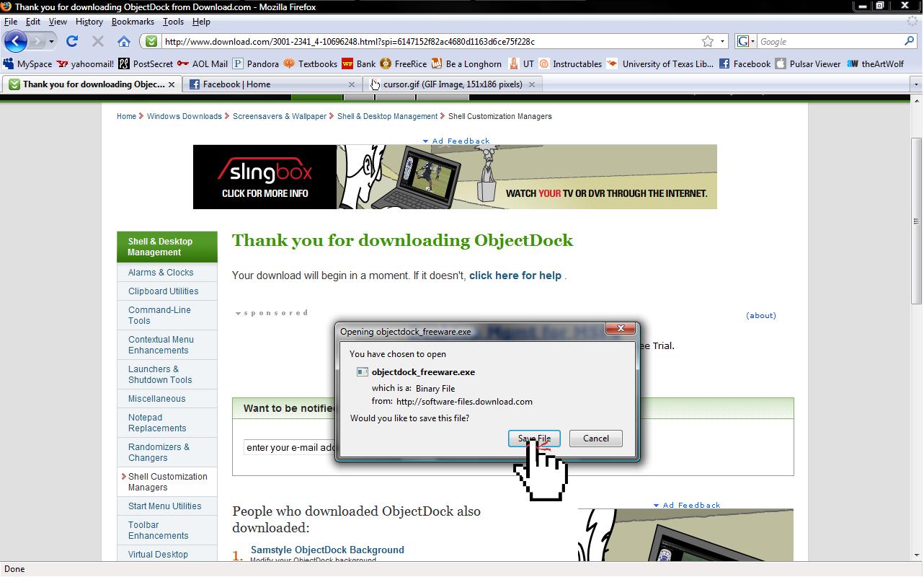Open the search engine selector dropdown

pos(746,41)
